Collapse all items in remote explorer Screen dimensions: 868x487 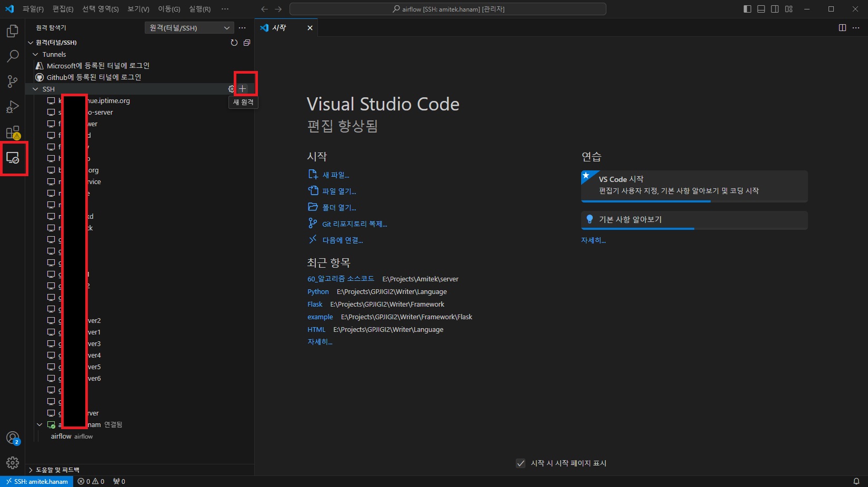coord(247,43)
